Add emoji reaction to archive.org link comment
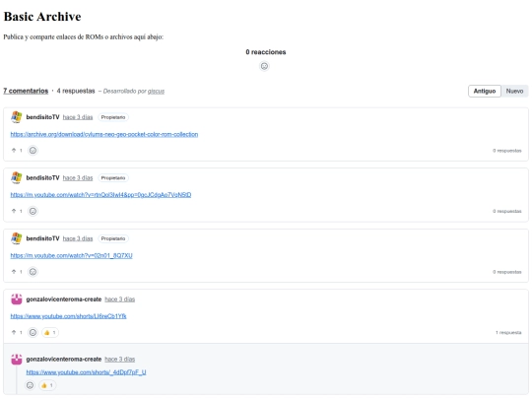Screen dimensions: 532x399 [33, 151]
